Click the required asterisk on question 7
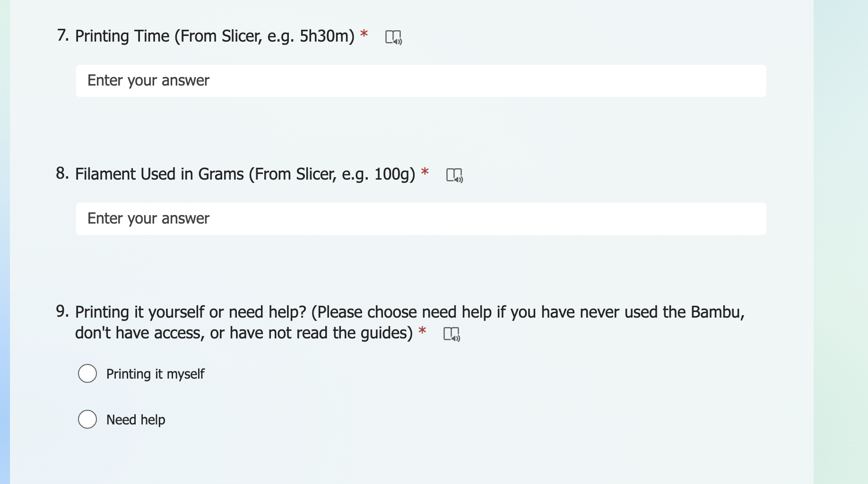868x484 pixels. 364,35
